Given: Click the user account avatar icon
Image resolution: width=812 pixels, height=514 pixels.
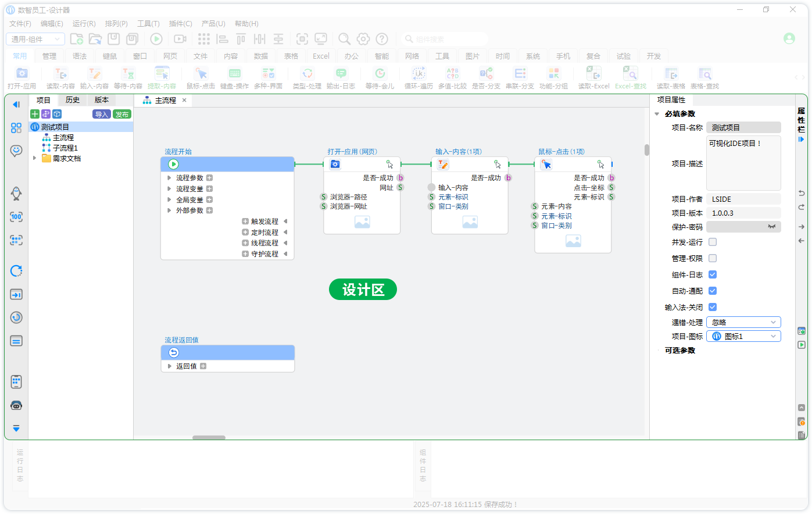Looking at the screenshot, I should click(x=789, y=38).
